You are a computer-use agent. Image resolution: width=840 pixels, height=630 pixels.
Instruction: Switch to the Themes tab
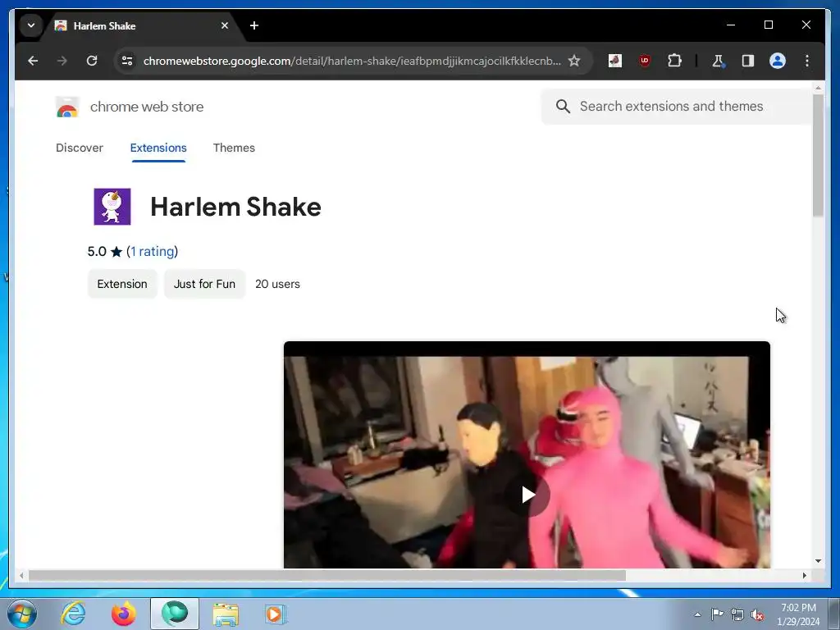[x=234, y=148]
